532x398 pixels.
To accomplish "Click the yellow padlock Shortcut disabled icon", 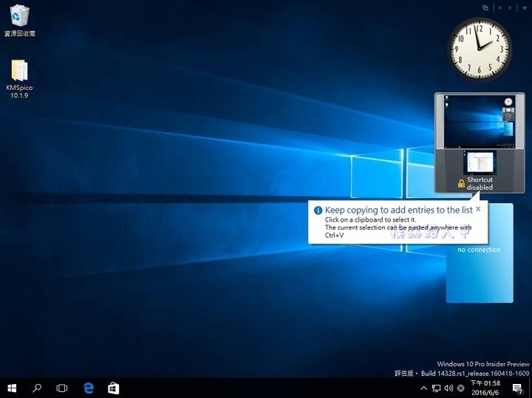I will coord(461,183).
